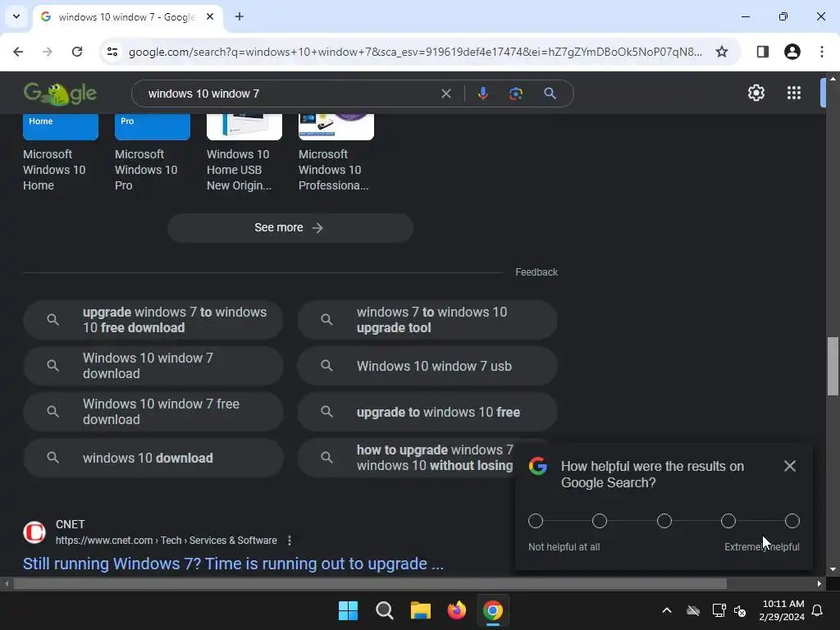This screenshot has width=840, height=630.
Task: Select the fourth survey rating radio button
Action: click(x=728, y=521)
